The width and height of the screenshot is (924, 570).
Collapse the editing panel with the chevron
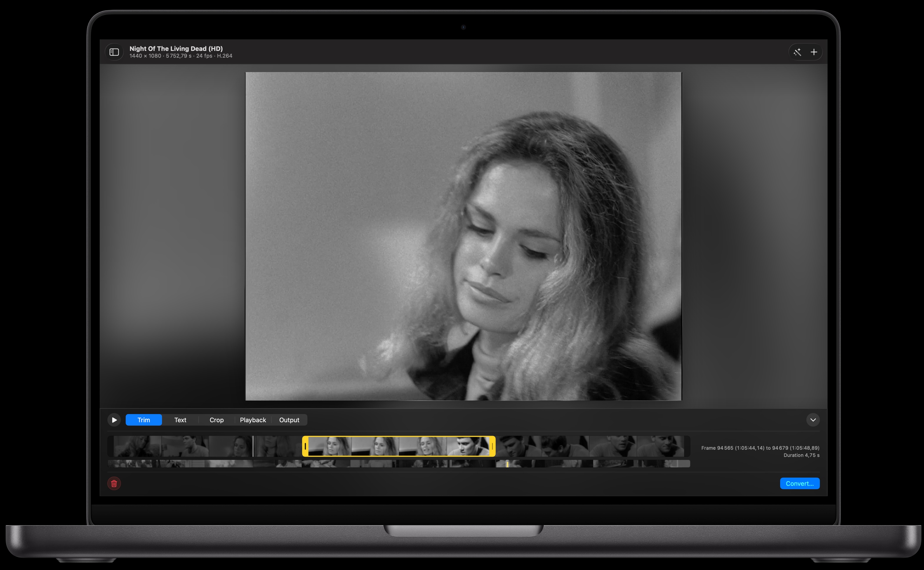pos(813,420)
